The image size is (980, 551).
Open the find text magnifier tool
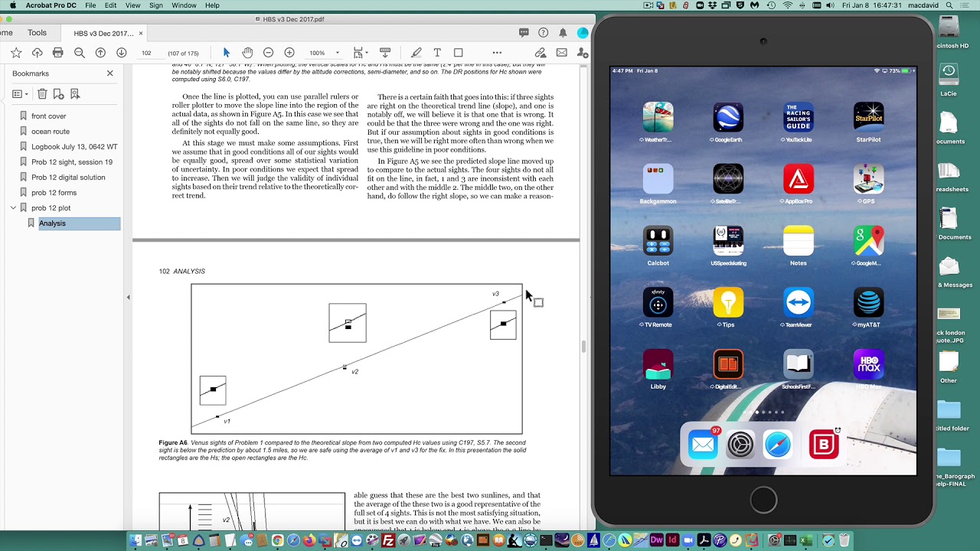tap(80, 53)
